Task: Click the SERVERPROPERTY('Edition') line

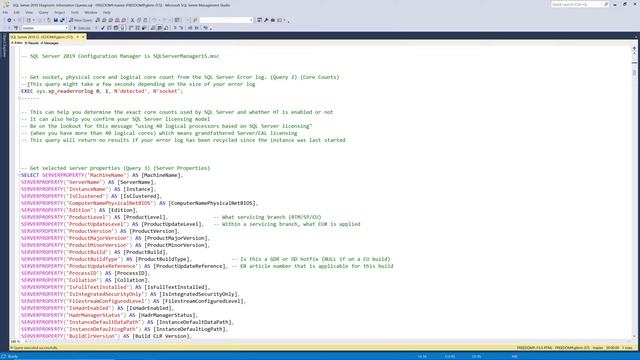Action: [80, 210]
